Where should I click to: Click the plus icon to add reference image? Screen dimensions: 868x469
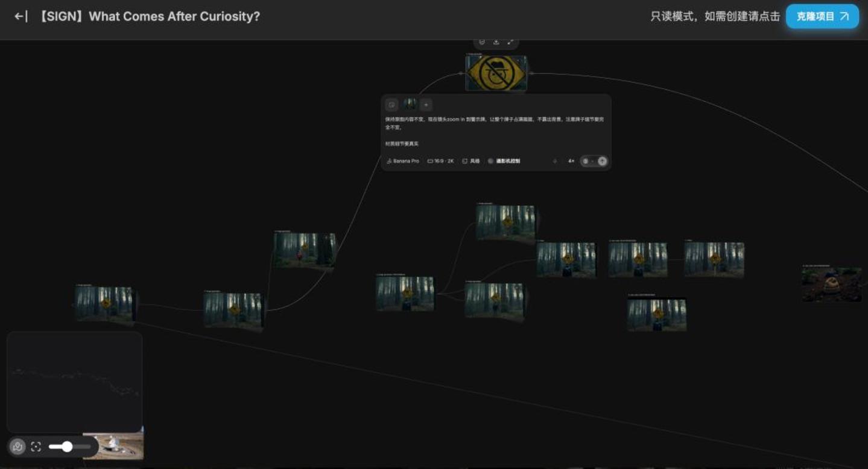pyautogui.click(x=426, y=105)
